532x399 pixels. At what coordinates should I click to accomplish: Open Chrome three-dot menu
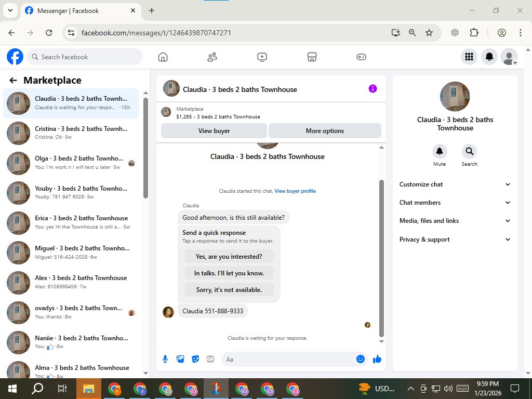point(521,33)
